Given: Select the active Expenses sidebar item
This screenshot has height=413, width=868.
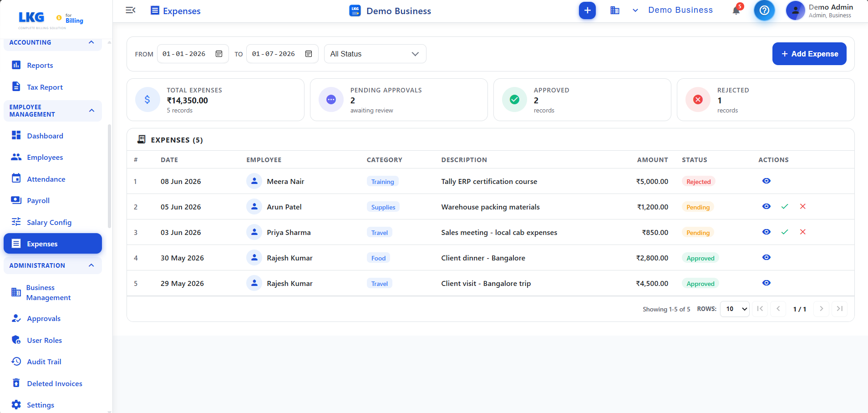Looking at the screenshot, I should coord(53,244).
